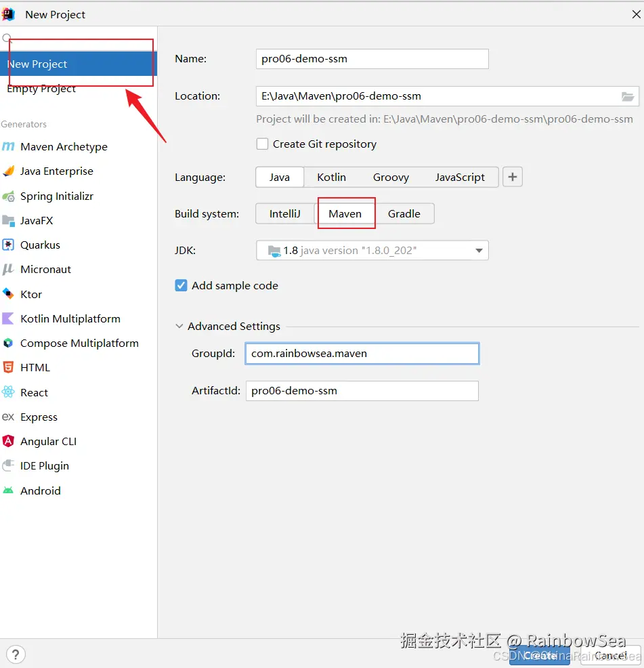Select the Android generator entry
The height and width of the screenshot is (668, 644).
[x=79, y=490]
